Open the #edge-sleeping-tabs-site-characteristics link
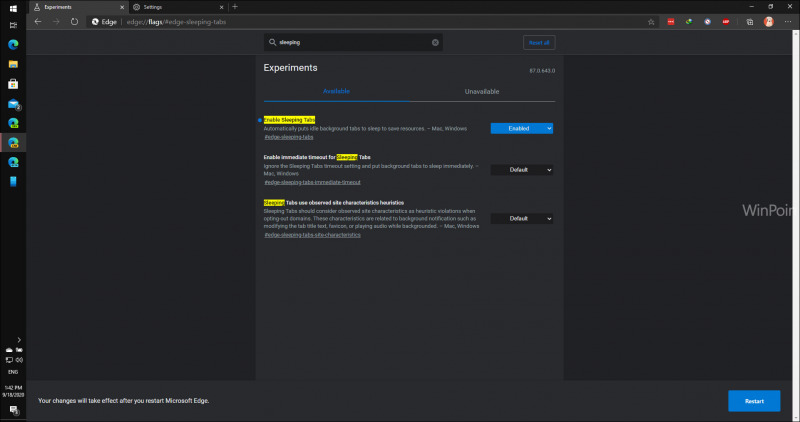 (x=312, y=235)
